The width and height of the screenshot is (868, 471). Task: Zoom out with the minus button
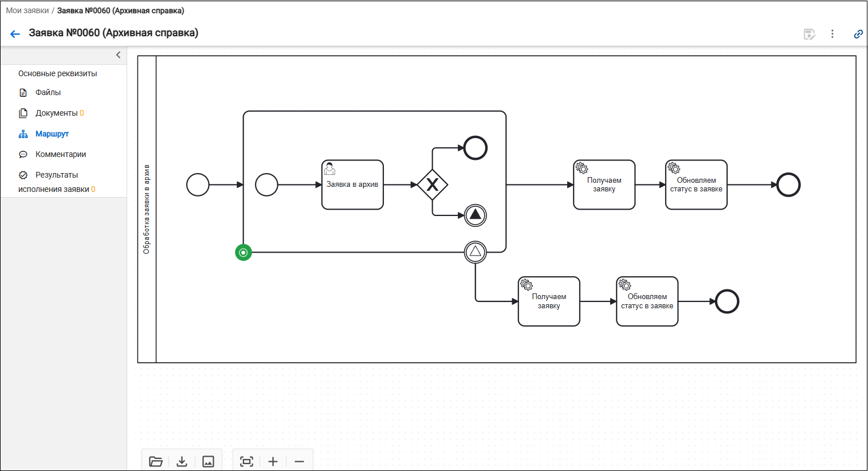coord(300,461)
